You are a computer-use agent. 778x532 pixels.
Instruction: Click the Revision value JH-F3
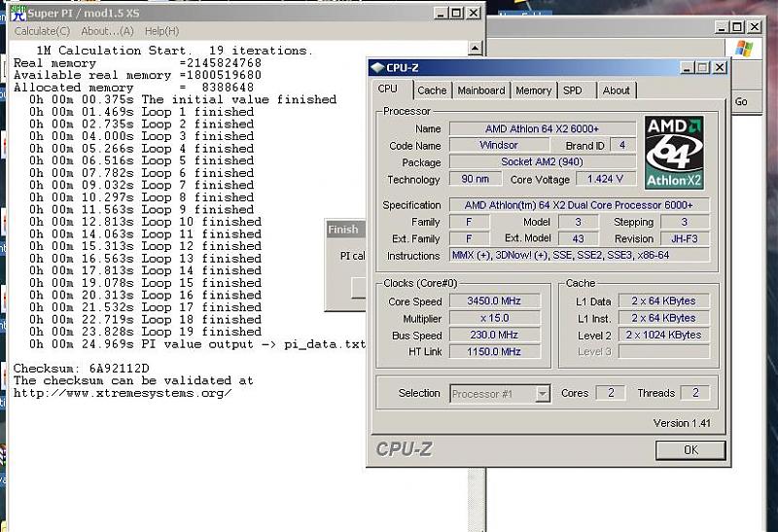click(685, 238)
